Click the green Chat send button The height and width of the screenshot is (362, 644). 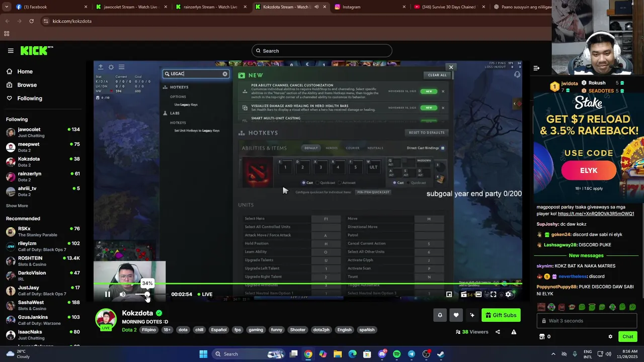tap(627, 337)
